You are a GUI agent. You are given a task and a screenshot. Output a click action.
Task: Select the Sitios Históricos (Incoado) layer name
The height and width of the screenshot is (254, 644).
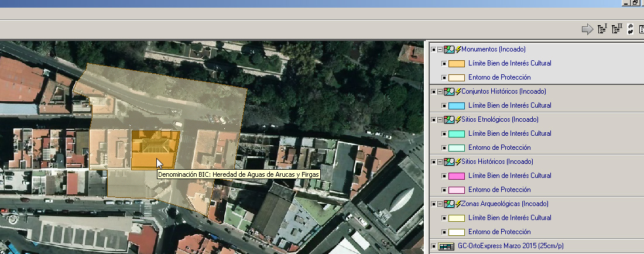(497, 162)
